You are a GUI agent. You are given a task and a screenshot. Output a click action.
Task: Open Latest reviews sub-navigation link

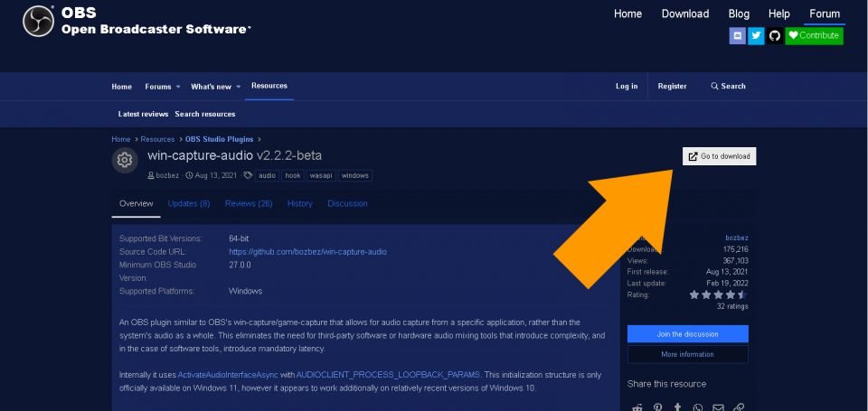143,114
